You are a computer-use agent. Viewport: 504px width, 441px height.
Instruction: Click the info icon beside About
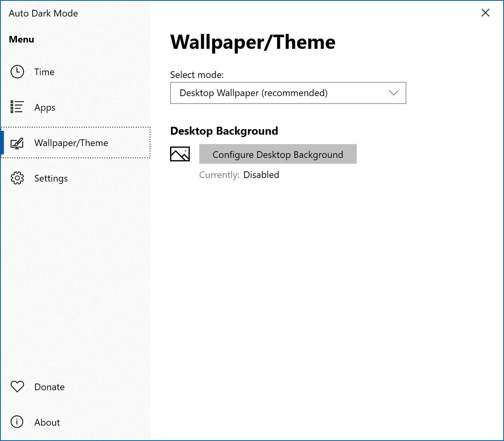pos(17,422)
